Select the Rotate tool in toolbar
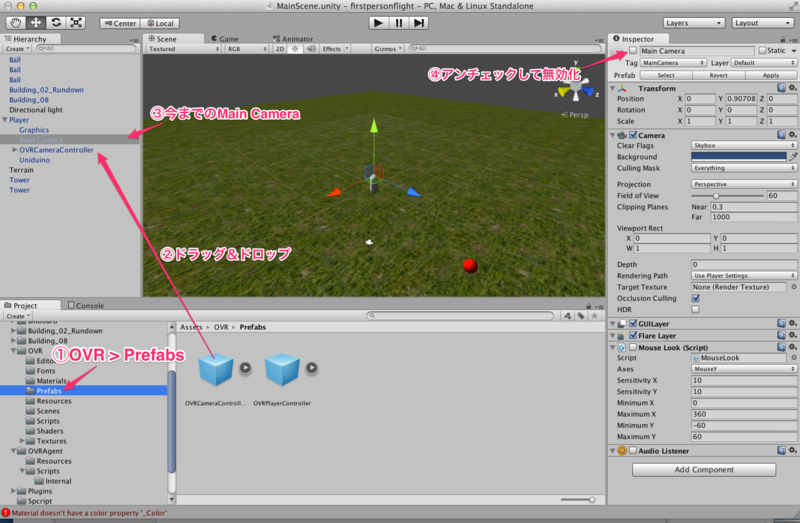 point(55,22)
